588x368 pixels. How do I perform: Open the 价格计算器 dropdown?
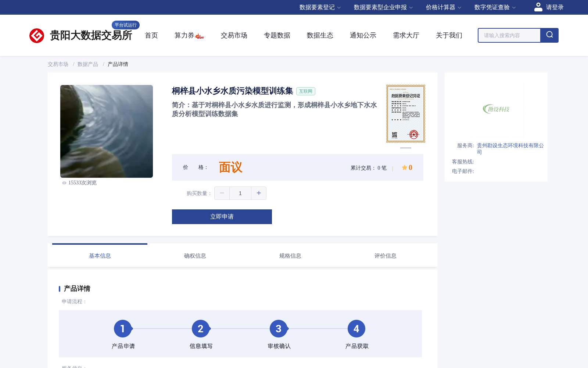click(444, 7)
